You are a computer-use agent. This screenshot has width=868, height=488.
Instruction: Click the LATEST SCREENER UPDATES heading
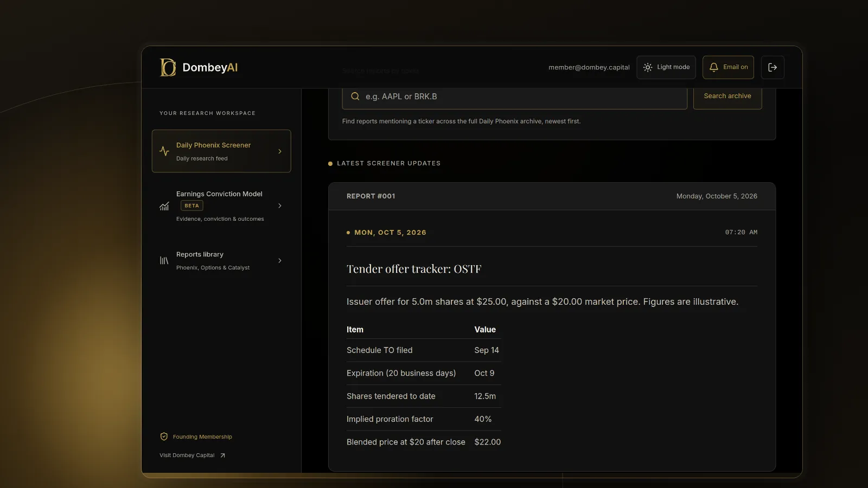(x=389, y=163)
